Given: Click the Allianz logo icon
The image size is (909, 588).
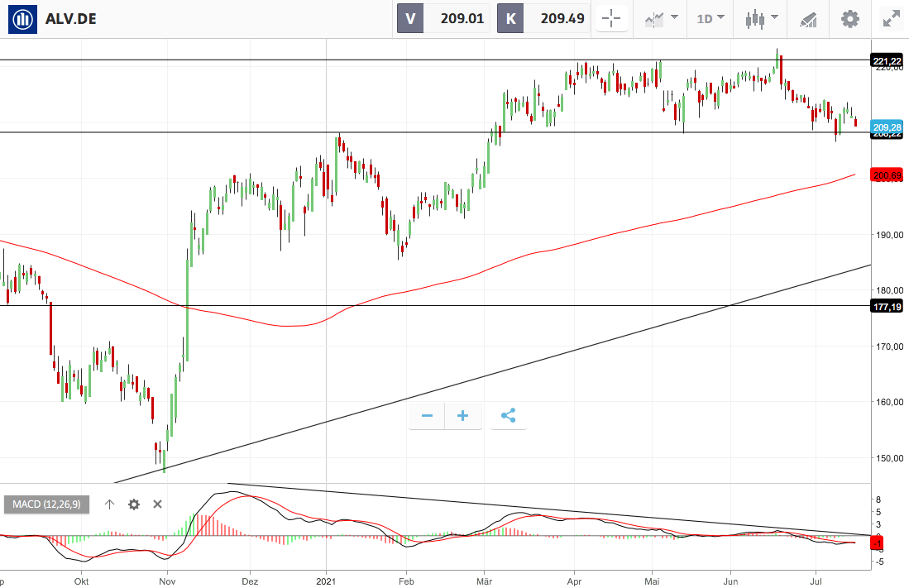Looking at the screenshot, I should click(x=22, y=19).
